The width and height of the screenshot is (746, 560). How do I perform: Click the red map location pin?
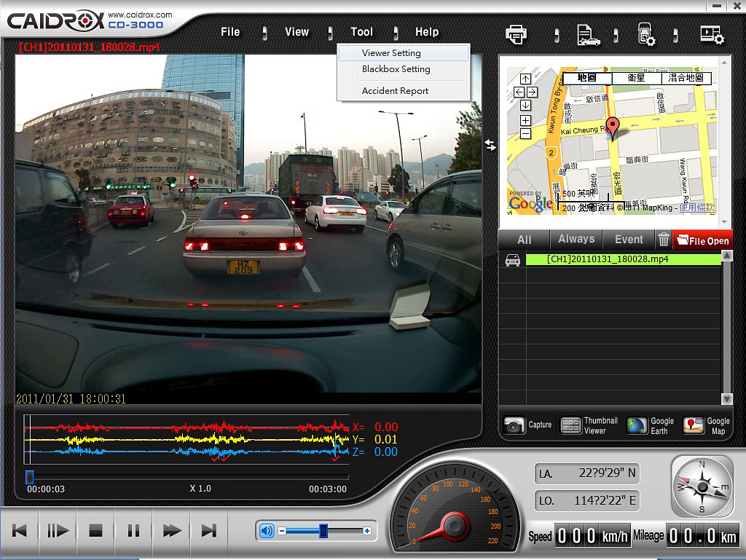[x=613, y=128]
